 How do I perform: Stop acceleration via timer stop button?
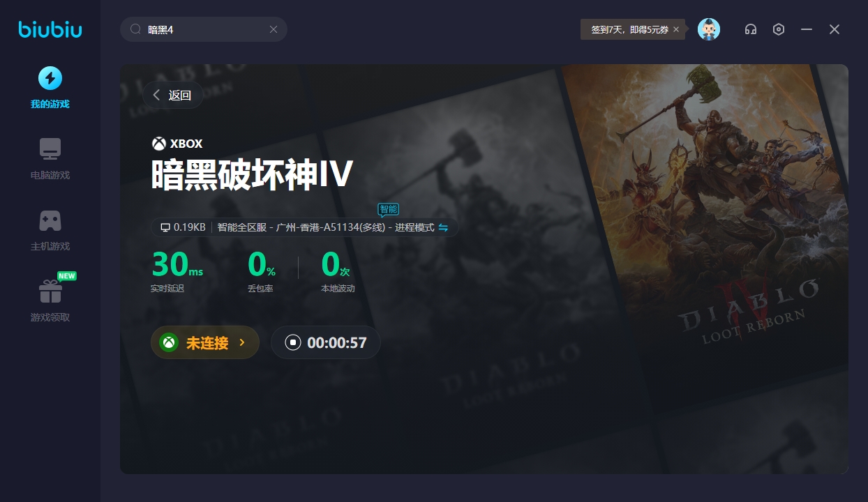coord(294,342)
